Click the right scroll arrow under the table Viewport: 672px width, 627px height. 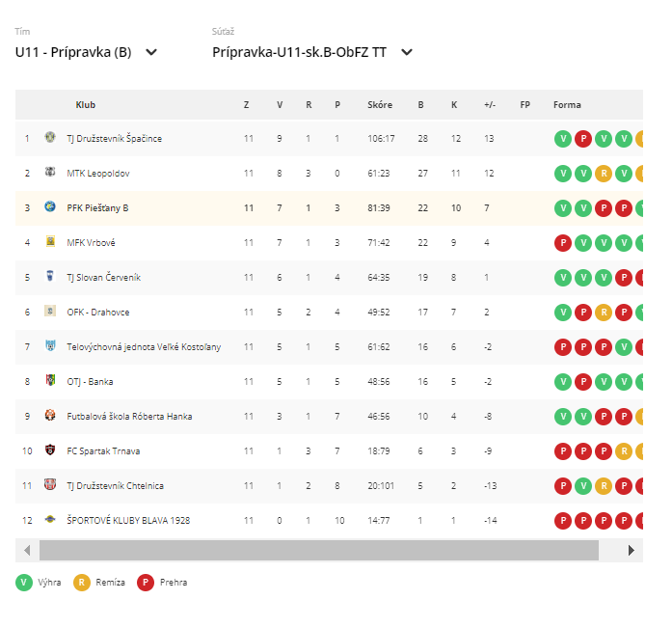tap(632, 550)
